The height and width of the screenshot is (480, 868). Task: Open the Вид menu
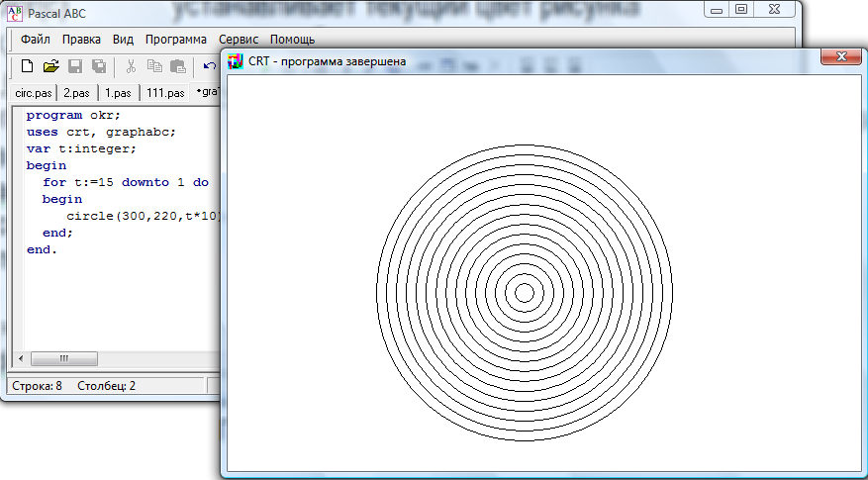123,40
